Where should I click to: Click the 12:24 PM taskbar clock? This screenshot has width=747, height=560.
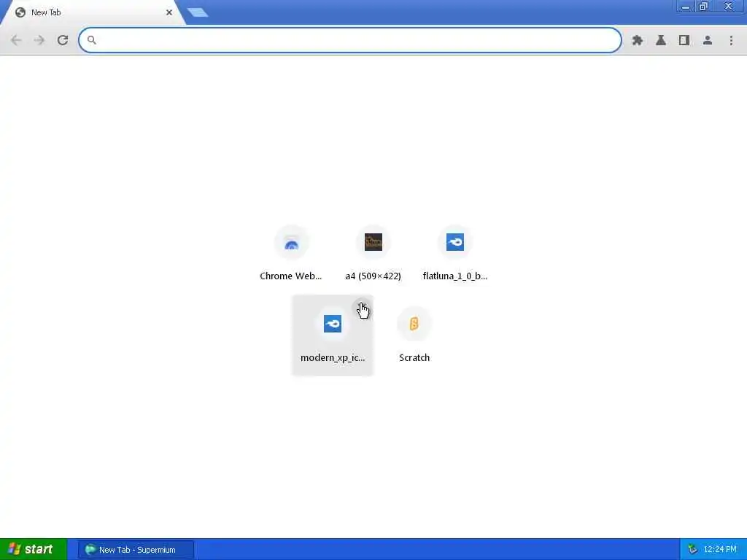[720, 550]
